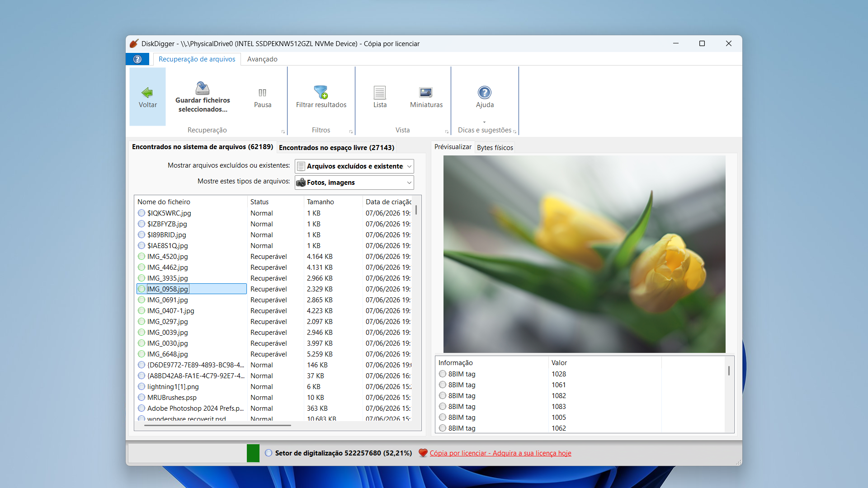The width and height of the screenshot is (868, 488).
Task: Click the Informação column header
Action: click(492, 363)
